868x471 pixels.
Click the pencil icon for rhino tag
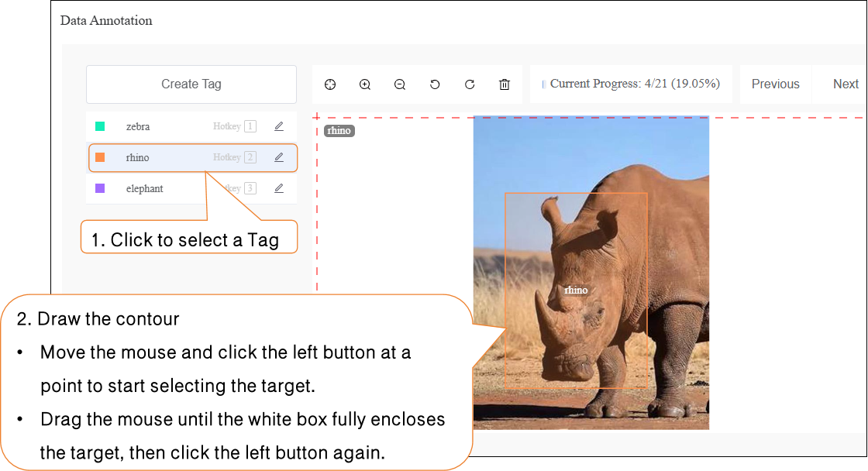279,157
